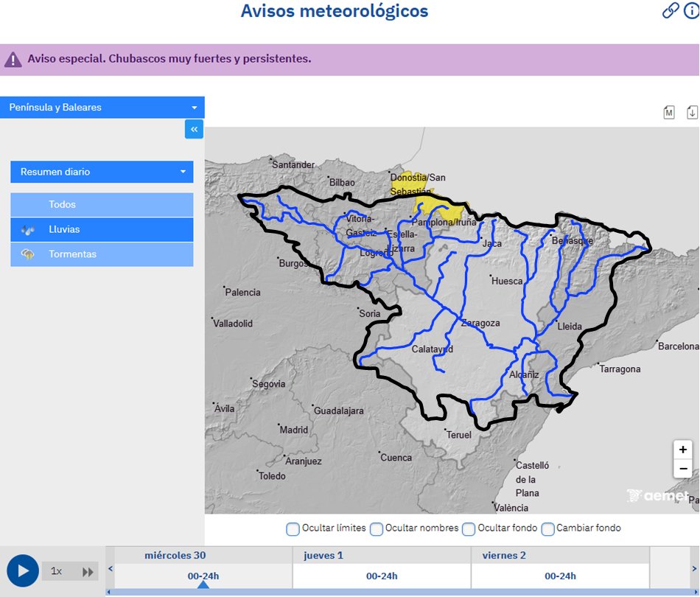Click the Huesca label on the map

click(507, 282)
